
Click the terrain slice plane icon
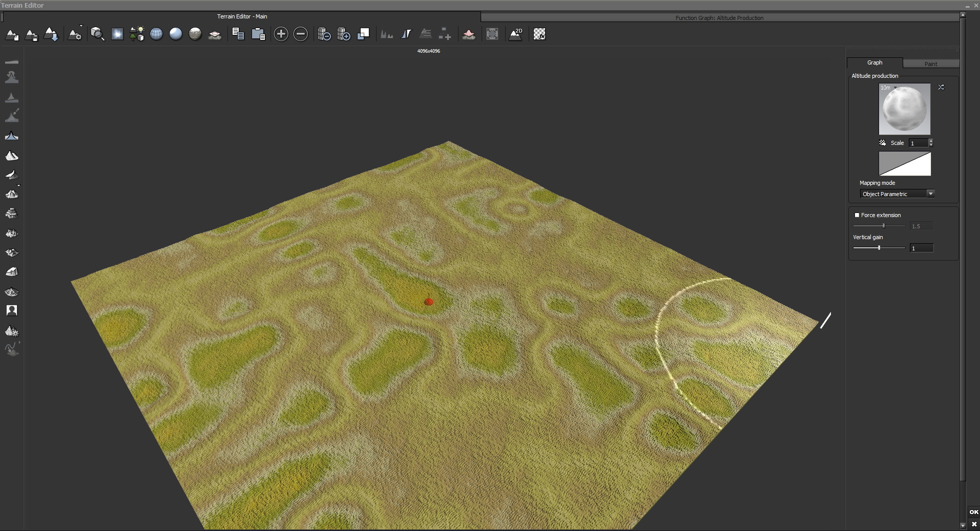click(x=215, y=35)
